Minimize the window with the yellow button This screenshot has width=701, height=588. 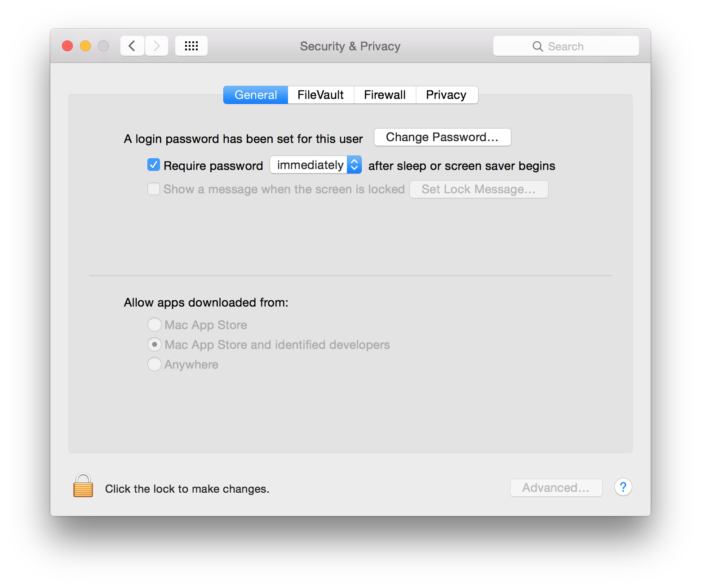(x=85, y=46)
